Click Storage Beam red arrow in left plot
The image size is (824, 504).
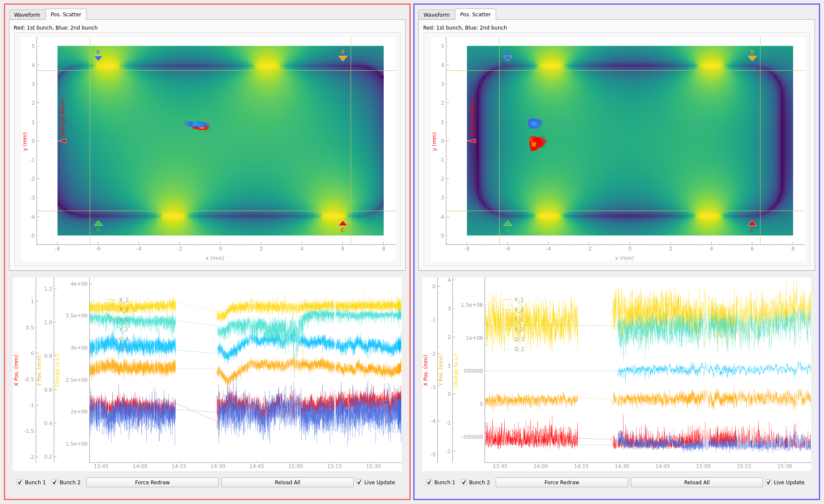coord(62,141)
